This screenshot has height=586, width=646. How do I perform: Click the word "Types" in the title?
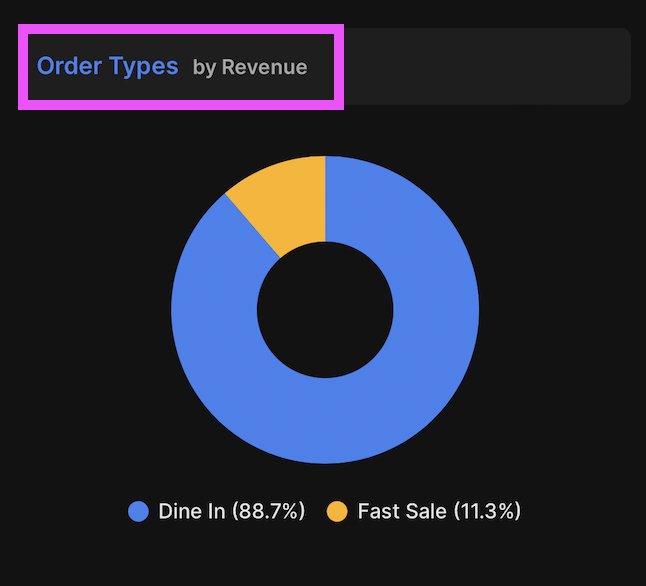coord(144,67)
